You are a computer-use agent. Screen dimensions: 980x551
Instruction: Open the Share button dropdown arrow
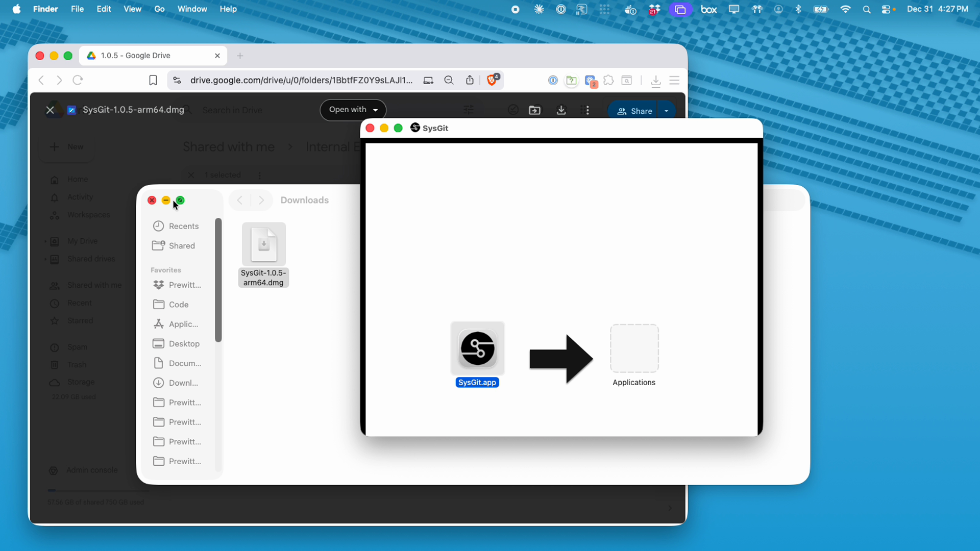click(667, 110)
